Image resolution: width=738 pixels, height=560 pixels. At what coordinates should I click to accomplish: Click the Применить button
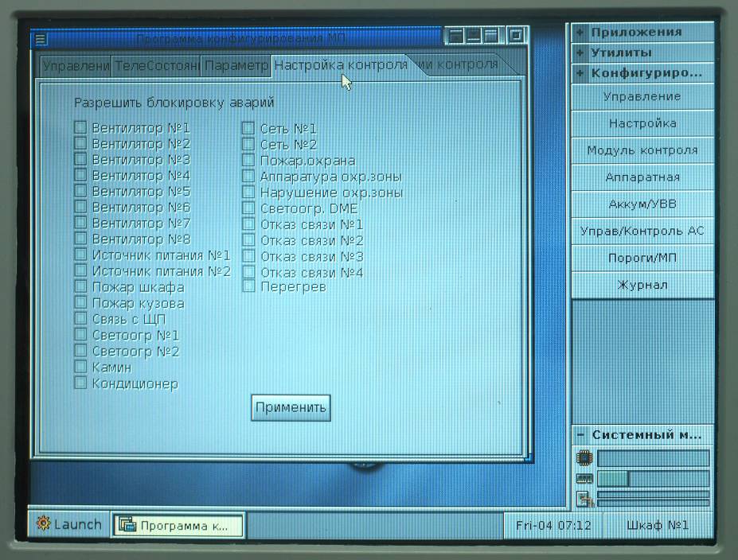(x=291, y=407)
